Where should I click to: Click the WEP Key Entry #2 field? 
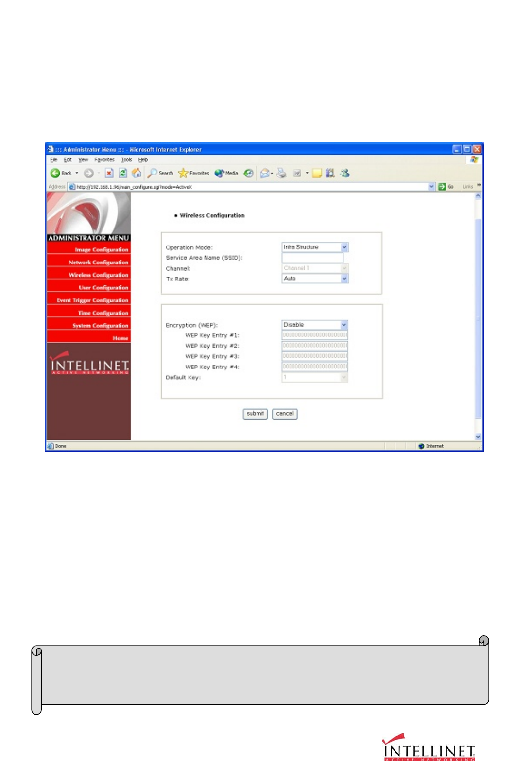point(315,346)
